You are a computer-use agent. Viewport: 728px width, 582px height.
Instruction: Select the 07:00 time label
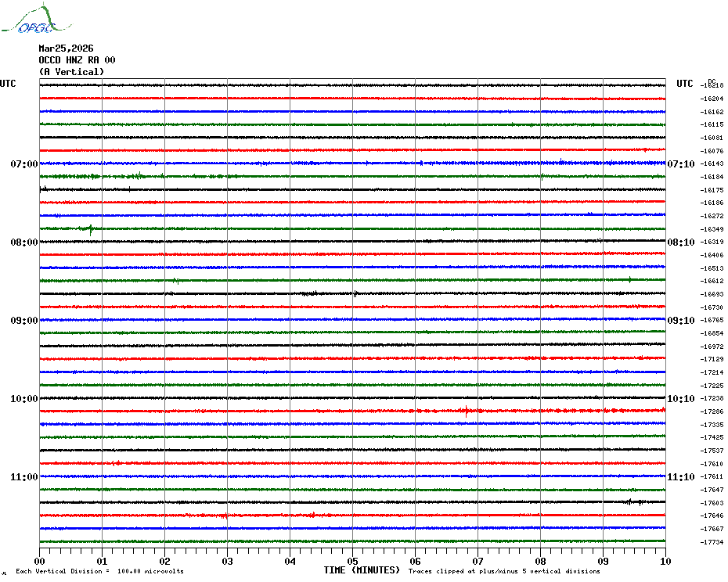click(x=24, y=164)
